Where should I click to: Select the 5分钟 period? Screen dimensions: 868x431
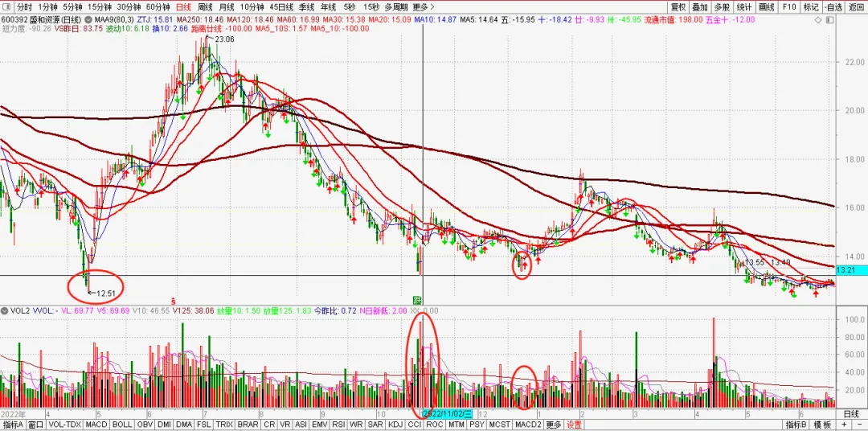click(74, 7)
